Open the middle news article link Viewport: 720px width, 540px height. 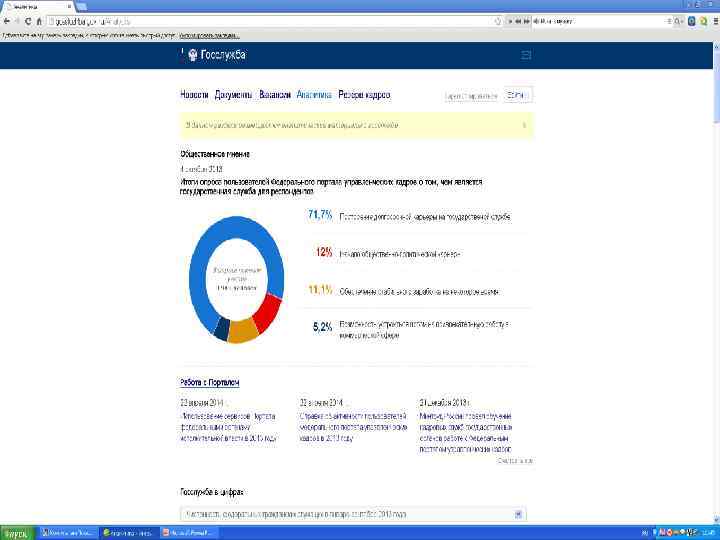[x=353, y=427]
